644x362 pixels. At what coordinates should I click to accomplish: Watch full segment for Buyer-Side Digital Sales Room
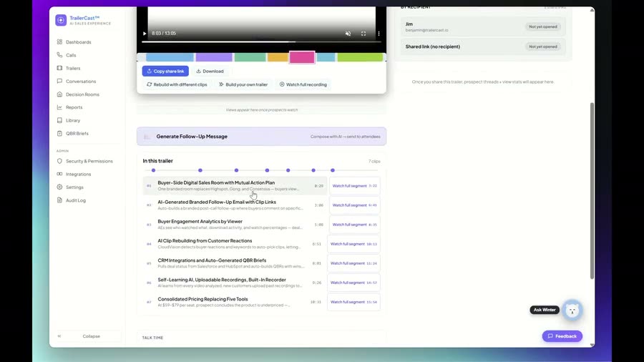[354, 186]
